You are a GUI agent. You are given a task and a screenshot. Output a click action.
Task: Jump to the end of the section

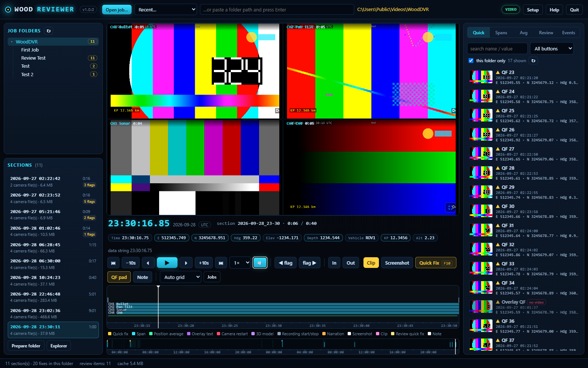(221, 263)
